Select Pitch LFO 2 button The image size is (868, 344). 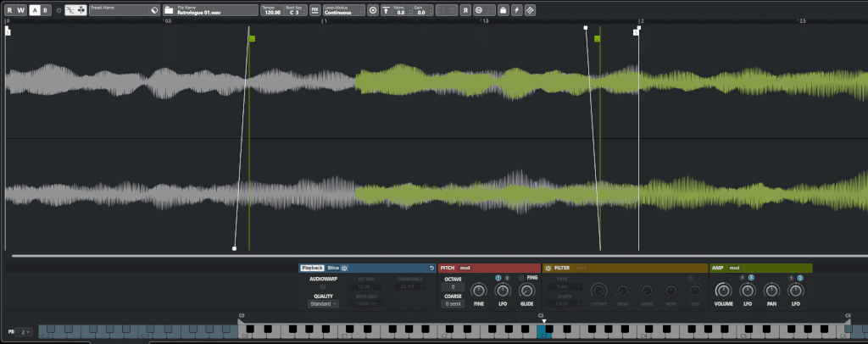click(x=507, y=278)
